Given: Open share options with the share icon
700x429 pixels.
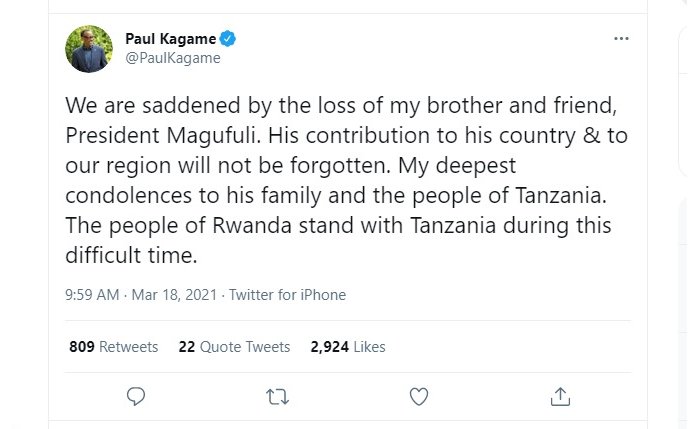Looking at the screenshot, I should [x=561, y=397].
